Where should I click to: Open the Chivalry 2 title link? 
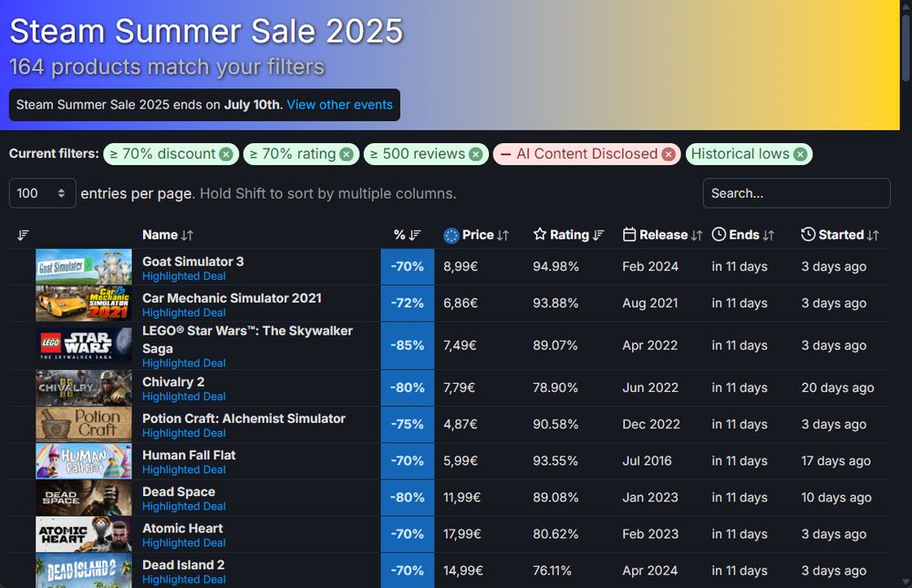[173, 382]
